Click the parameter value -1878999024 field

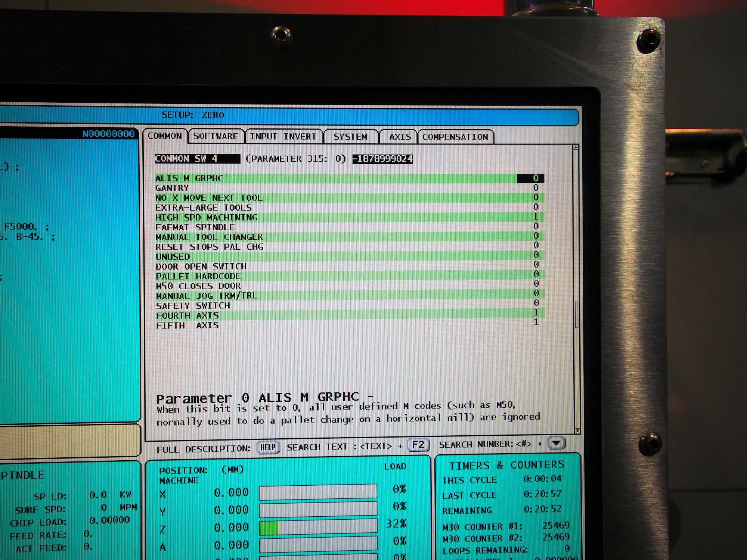382,159
